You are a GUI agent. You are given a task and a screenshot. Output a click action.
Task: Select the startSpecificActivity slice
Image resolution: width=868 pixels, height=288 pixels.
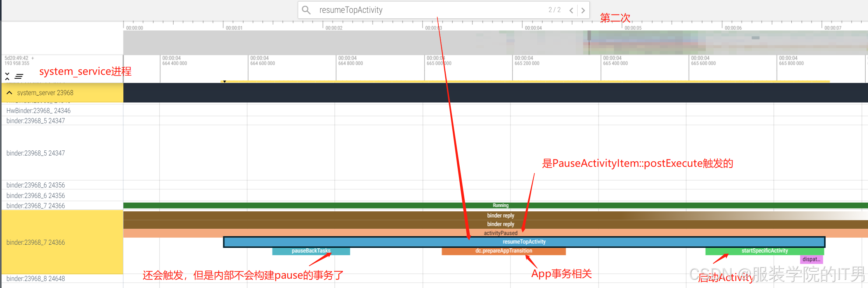click(x=765, y=251)
